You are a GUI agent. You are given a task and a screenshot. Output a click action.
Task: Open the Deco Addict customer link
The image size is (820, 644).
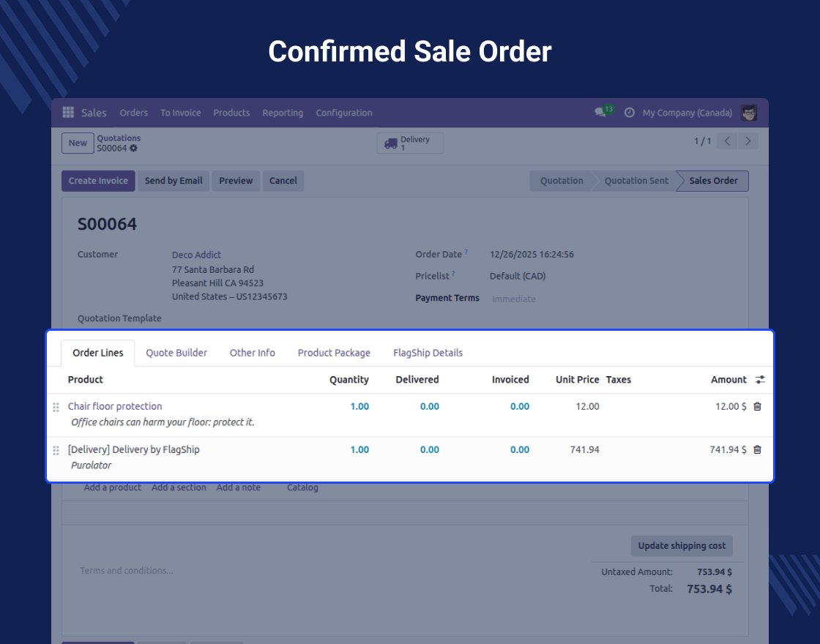[x=197, y=255]
